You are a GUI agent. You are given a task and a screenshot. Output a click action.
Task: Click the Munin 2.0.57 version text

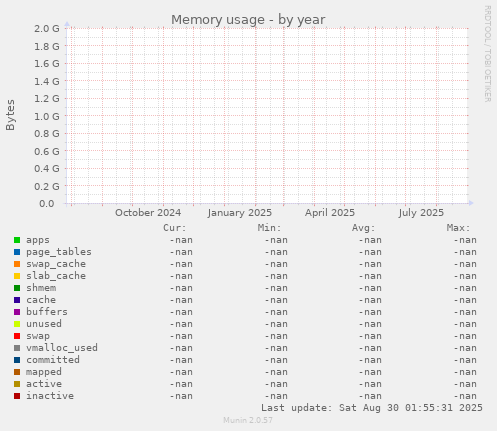coord(248,420)
